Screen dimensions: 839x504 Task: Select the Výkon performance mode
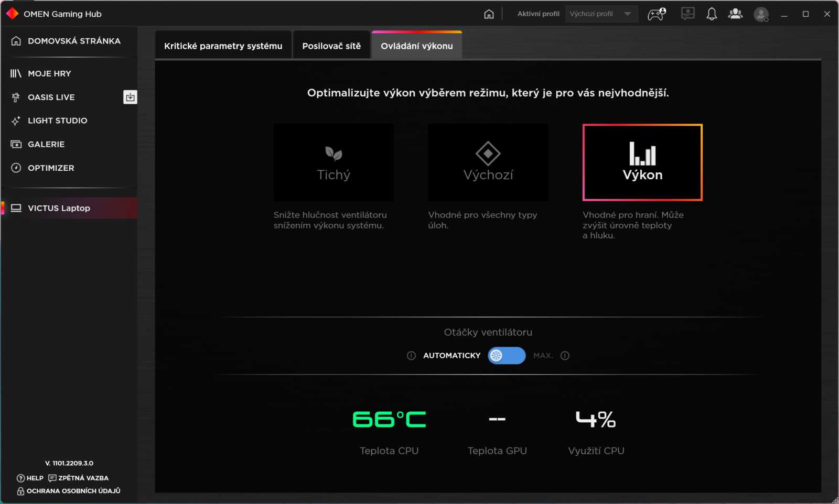[642, 162]
